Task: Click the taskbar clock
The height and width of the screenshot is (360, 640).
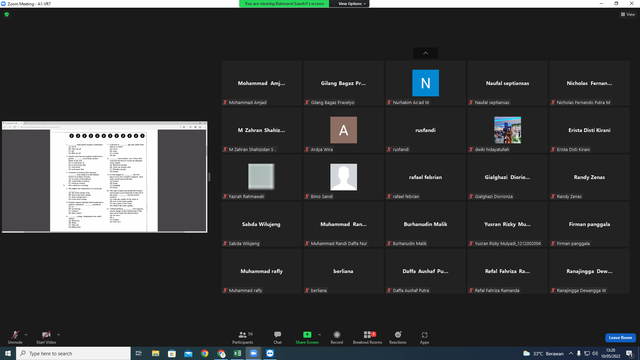Action: (x=611, y=353)
